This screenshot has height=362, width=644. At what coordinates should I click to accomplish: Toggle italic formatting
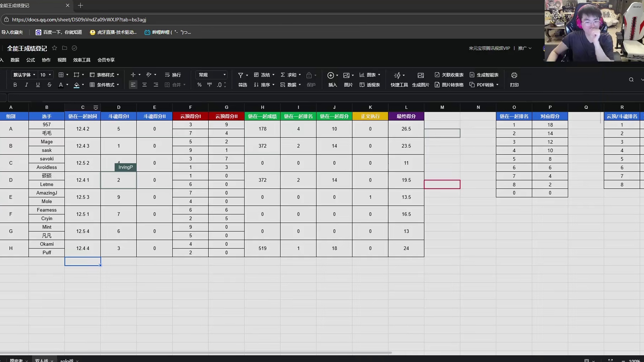[26, 85]
